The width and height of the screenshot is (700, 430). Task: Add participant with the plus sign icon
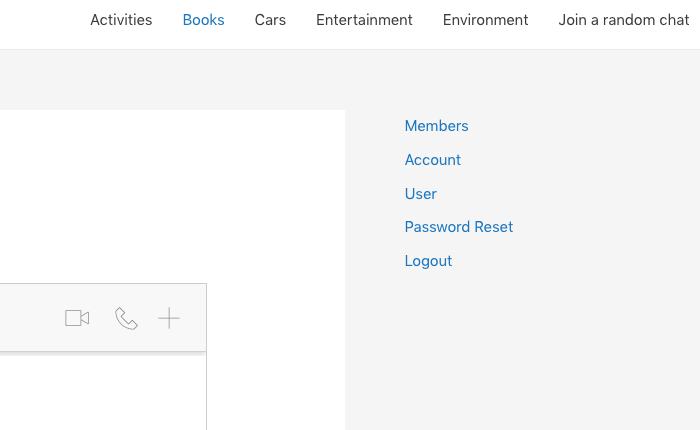point(169,318)
